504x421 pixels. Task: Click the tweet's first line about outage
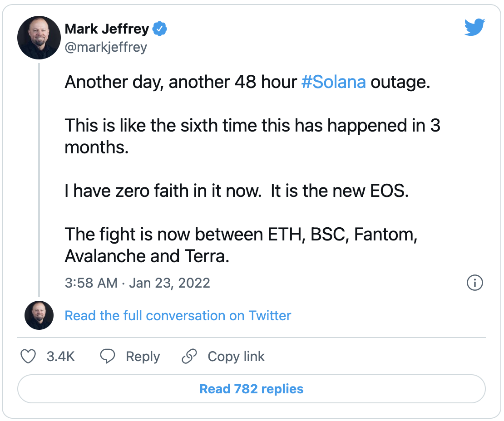tap(247, 82)
